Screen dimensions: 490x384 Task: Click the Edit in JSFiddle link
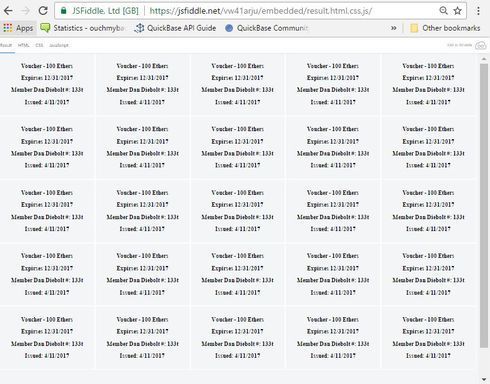pos(459,45)
